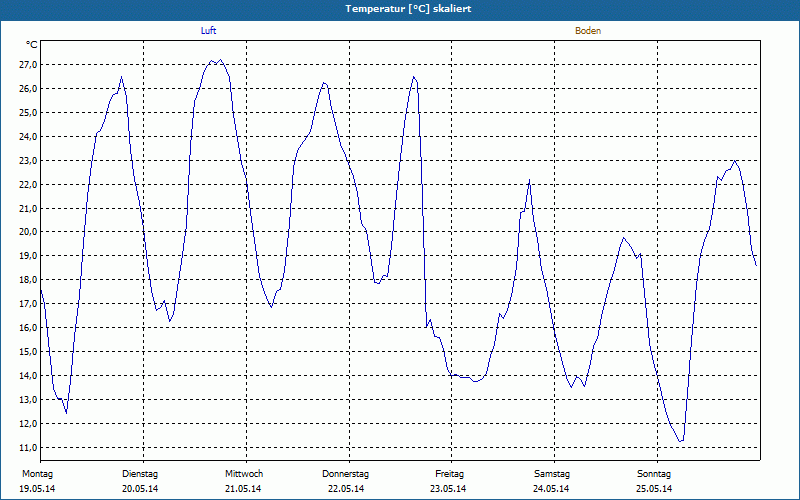Click the Montag day label
800x500 pixels.
point(37,474)
